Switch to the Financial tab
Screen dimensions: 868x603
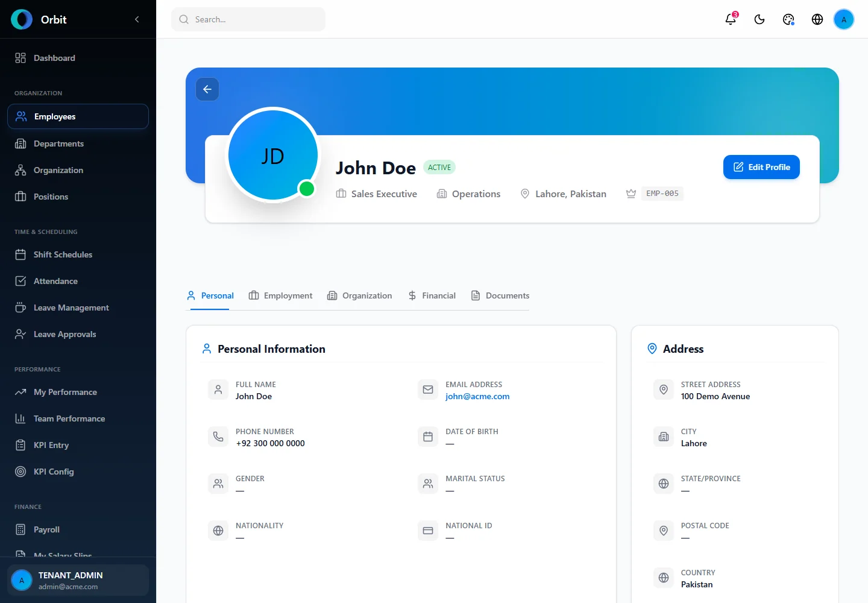pos(432,295)
